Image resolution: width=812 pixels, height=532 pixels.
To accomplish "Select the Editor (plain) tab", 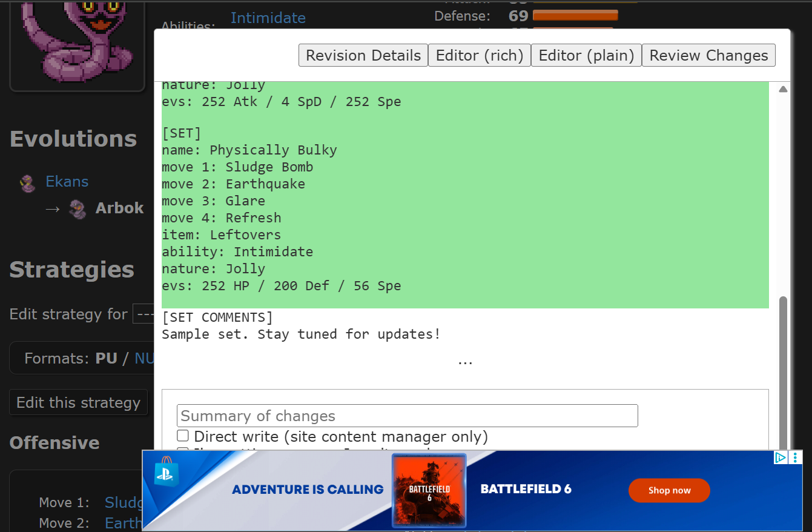I will (586, 56).
